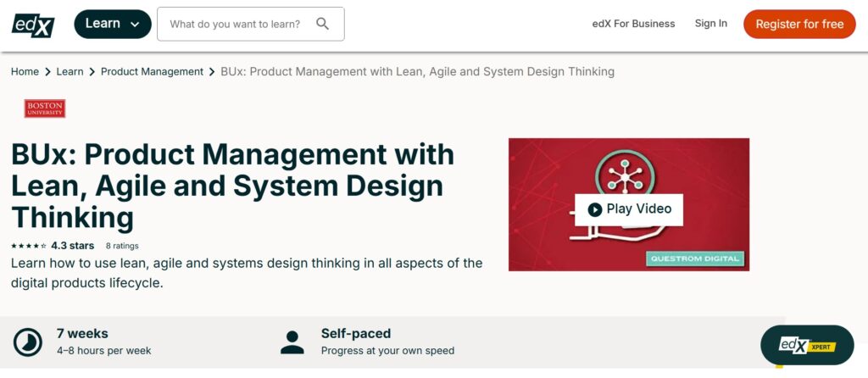Click the course description paragraph
This screenshot has height=378, width=868.
coord(247,273)
